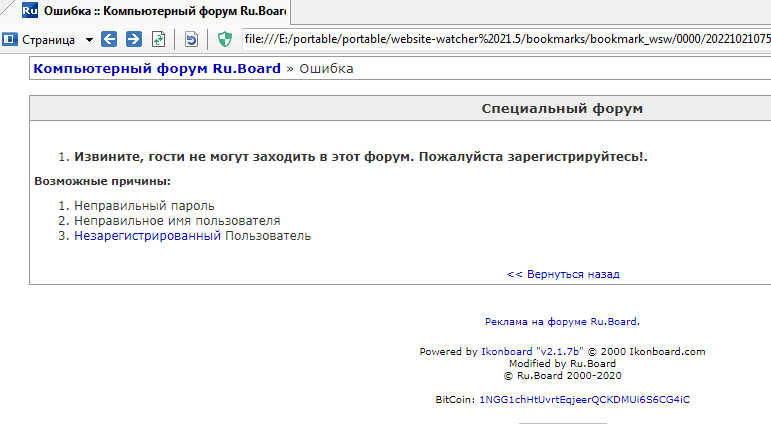Open the Компьютерный форум Ru.Board breadcrumb link
771x424 pixels.
pyautogui.click(x=157, y=68)
